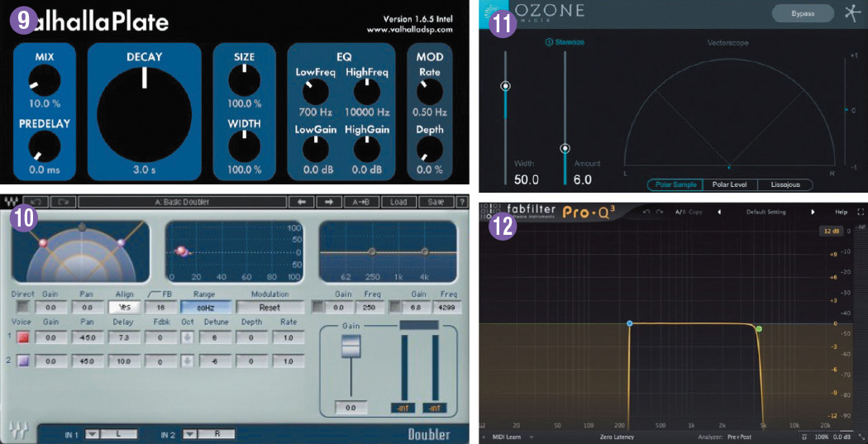This screenshot has height=444, width=868.
Task: Click the Waves logo in Doubler title bar
Action: coord(11,202)
